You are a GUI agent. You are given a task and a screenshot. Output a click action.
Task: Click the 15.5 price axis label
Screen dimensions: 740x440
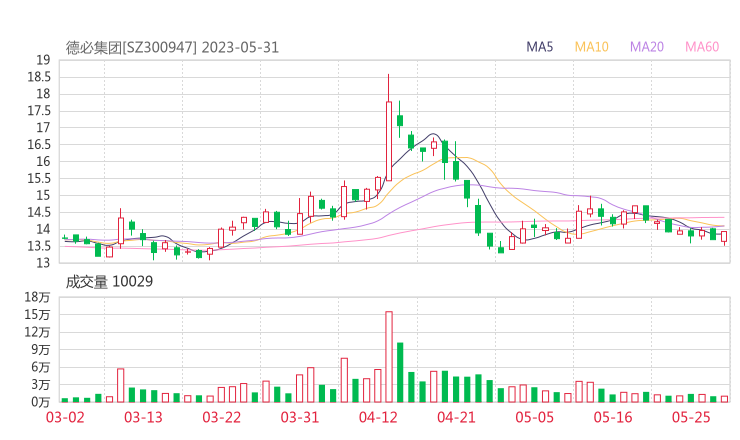pos(39,178)
